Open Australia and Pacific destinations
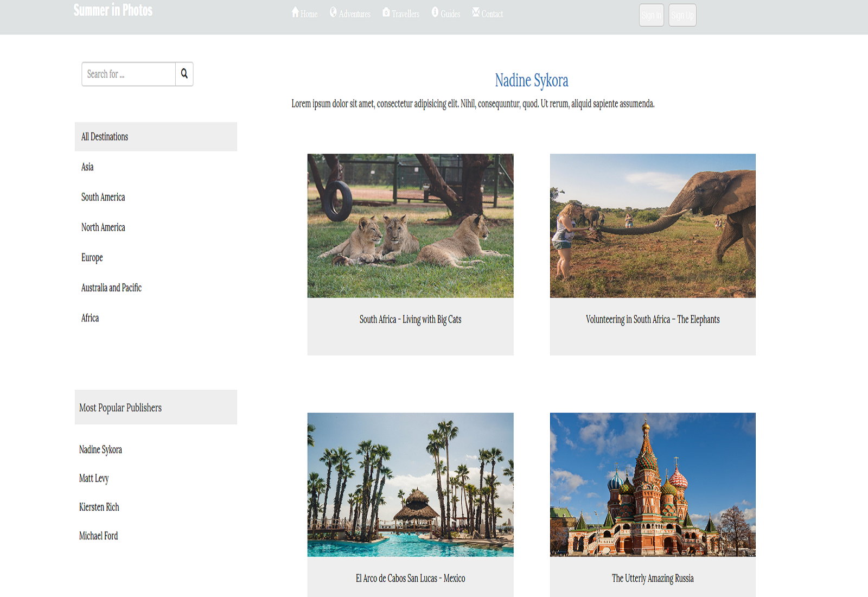868x597 pixels. click(x=111, y=288)
